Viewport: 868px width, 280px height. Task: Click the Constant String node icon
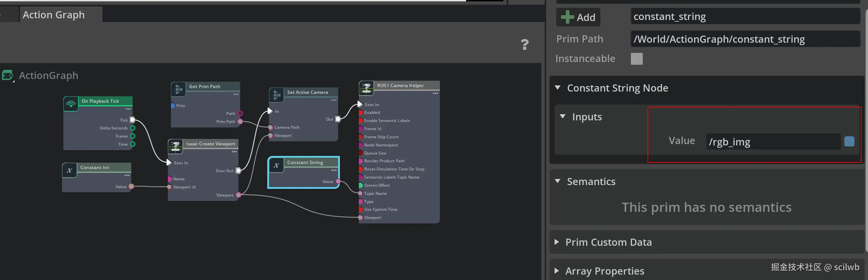tap(276, 165)
